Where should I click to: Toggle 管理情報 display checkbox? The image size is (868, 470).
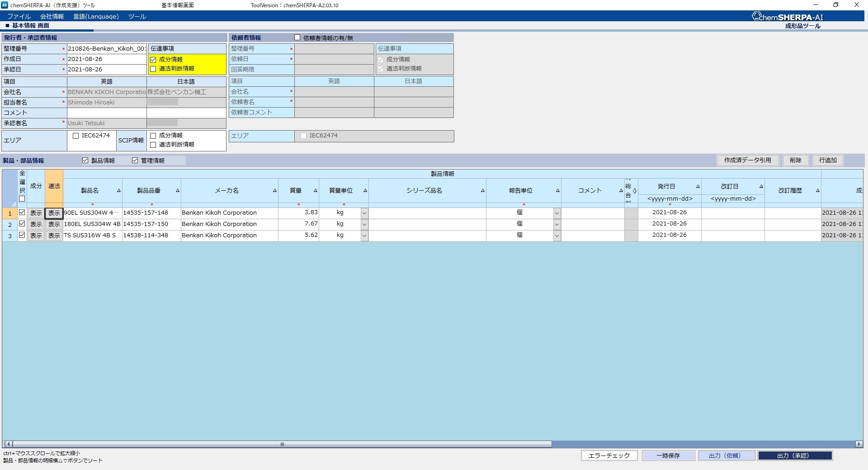tap(135, 160)
